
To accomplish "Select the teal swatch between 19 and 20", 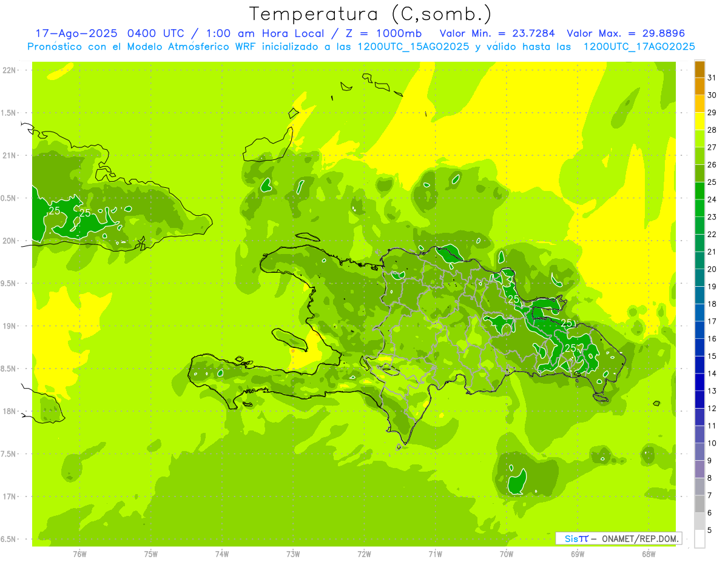I will pos(699,278).
